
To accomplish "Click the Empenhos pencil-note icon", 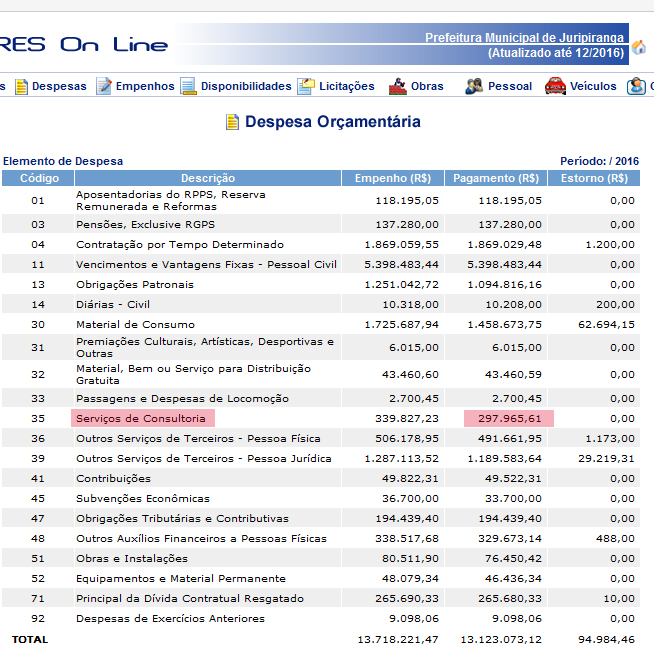I will pos(103,86).
